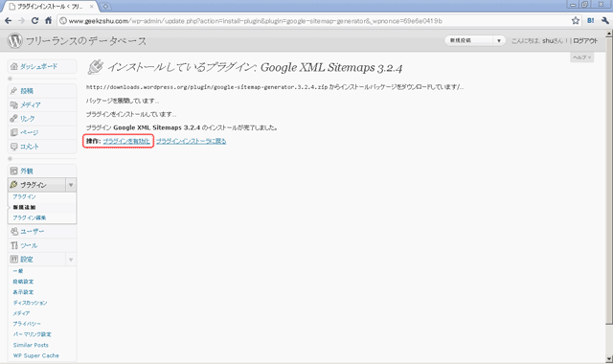Open the フリーランスのデータベース site title
Screen dimensions: 613x364
[86, 41]
